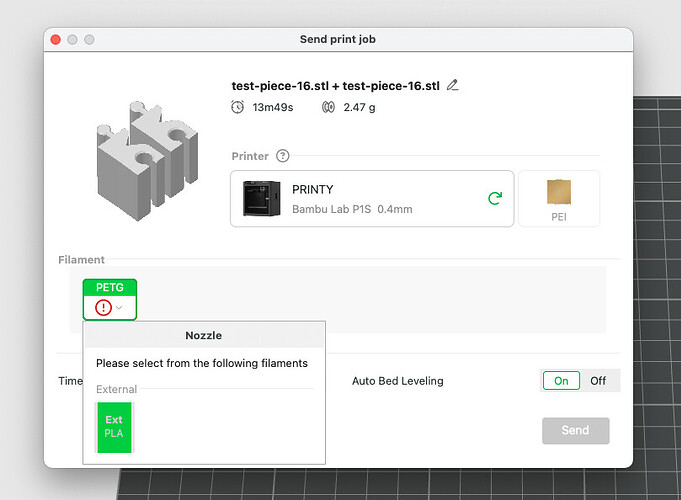Close the Send print job window
Viewport: 681px width, 500px height.
point(56,40)
